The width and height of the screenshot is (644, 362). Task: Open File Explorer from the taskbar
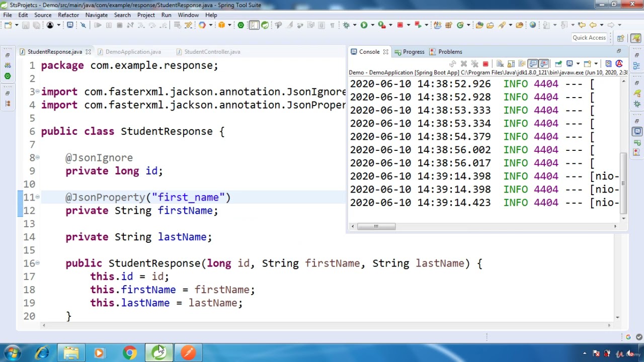71,353
